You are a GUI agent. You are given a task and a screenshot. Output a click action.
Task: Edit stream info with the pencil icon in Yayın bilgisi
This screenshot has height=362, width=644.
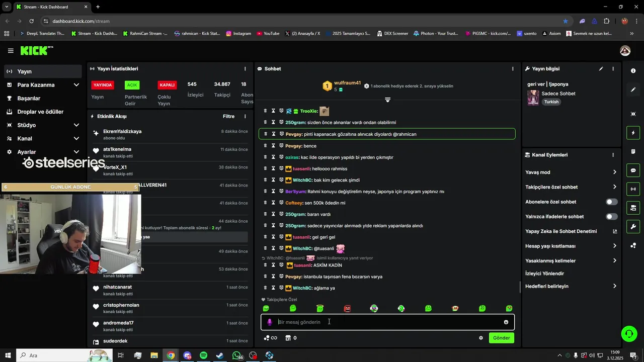(x=601, y=69)
